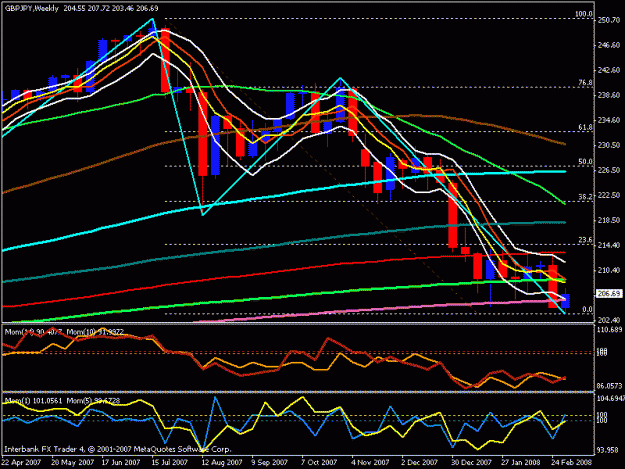This screenshot has width=625, height=469.
Task: Click the 17 Jun 2007 date label
Action: pyautogui.click(x=121, y=462)
